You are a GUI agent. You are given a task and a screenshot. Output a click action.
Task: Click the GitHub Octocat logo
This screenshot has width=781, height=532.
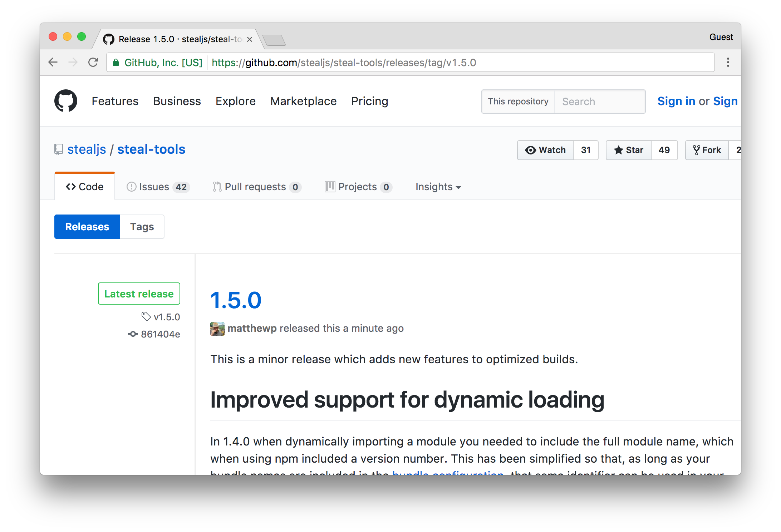point(66,101)
